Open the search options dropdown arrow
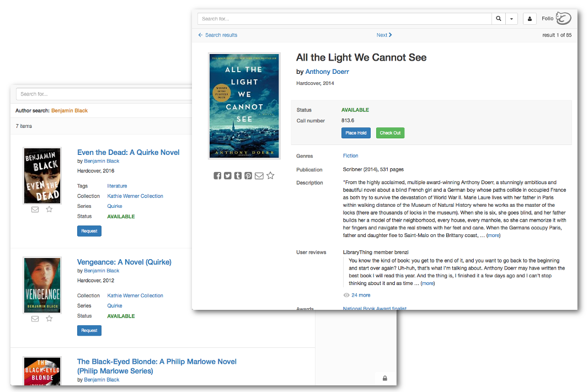588x392 pixels. pyautogui.click(x=511, y=18)
